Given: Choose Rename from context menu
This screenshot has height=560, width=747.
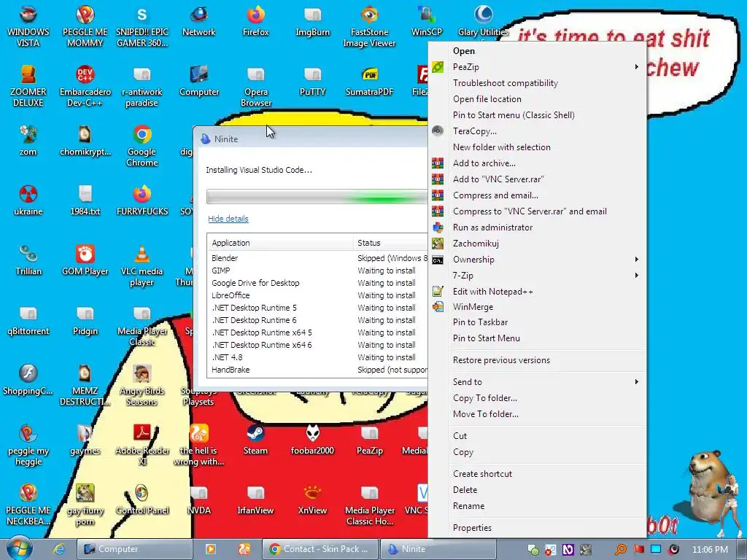Looking at the screenshot, I should click(x=537, y=506).
